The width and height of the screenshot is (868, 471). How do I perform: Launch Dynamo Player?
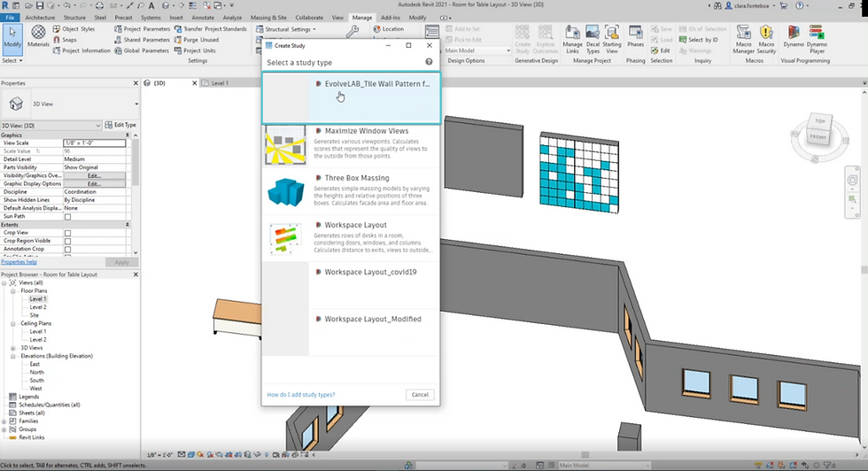[x=817, y=39]
